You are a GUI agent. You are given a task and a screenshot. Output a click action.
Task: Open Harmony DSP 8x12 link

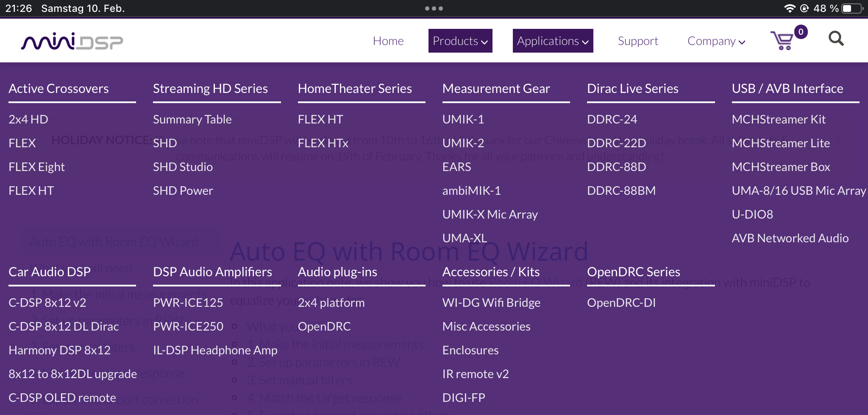59,350
